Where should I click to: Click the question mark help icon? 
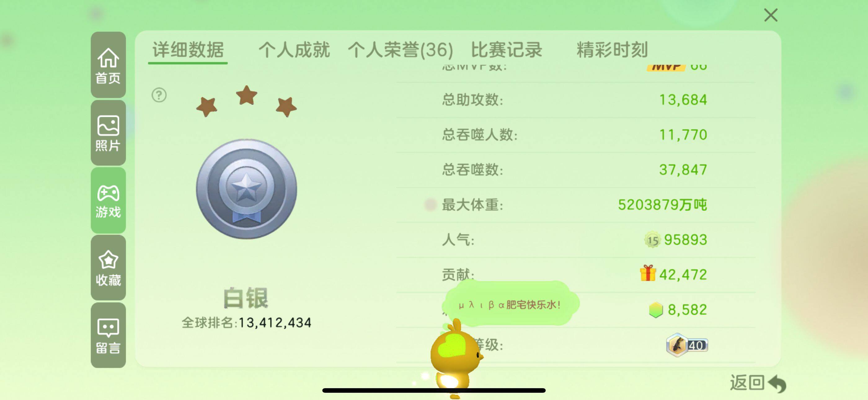click(159, 95)
